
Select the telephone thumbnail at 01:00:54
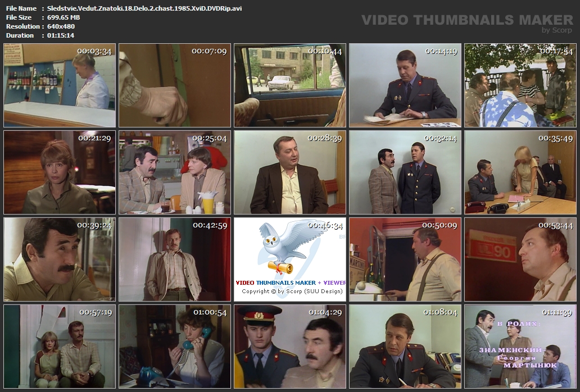pos(174,346)
